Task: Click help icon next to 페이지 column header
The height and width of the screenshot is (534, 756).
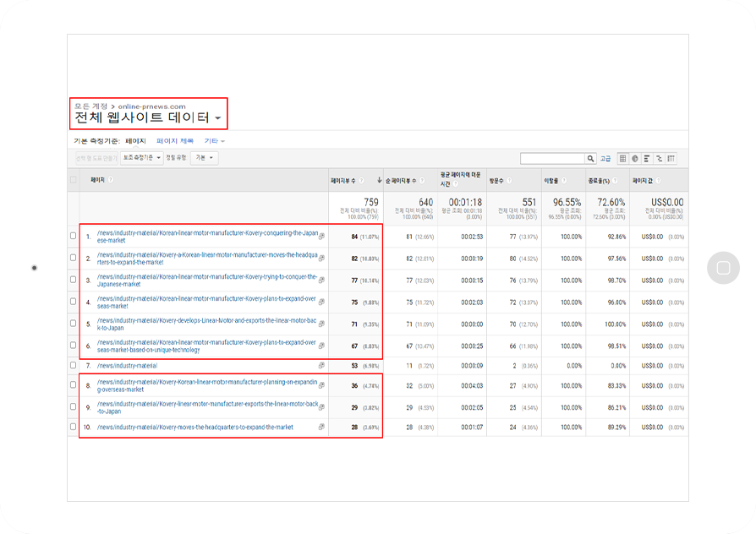Action: pos(111,180)
